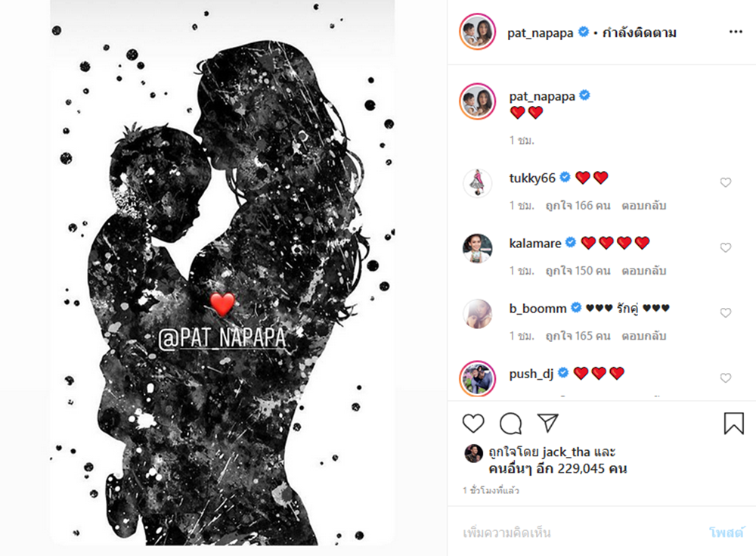Like tukky66's comment heart
Screen dimensions: 756x556
(x=725, y=182)
